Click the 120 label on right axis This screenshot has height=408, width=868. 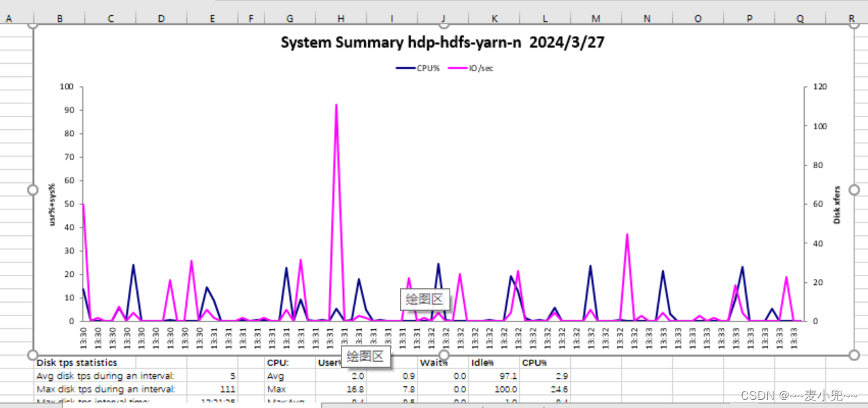821,87
